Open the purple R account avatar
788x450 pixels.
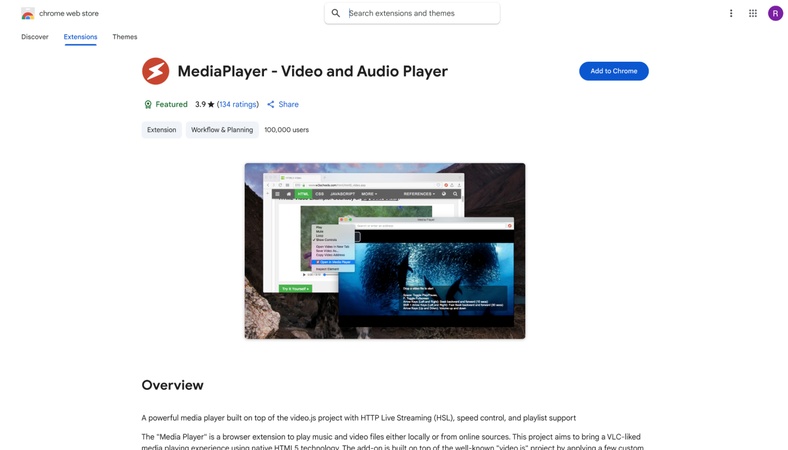tap(775, 14)
